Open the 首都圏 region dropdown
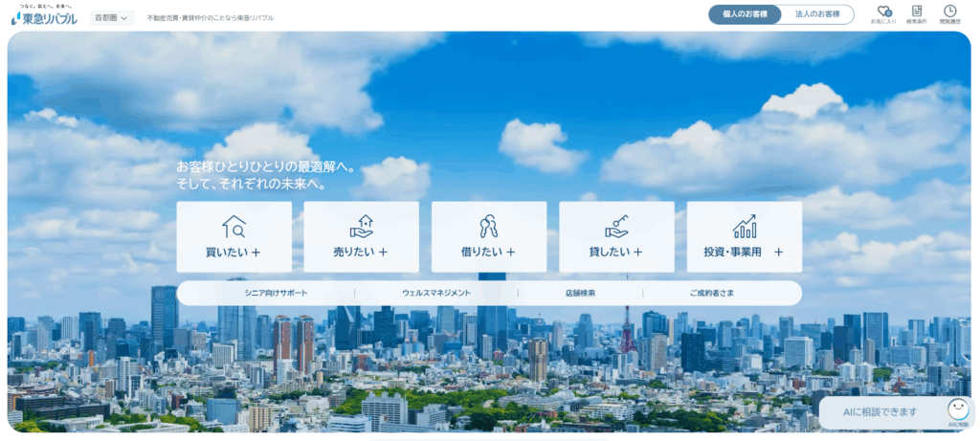 (x=113, y=17)
